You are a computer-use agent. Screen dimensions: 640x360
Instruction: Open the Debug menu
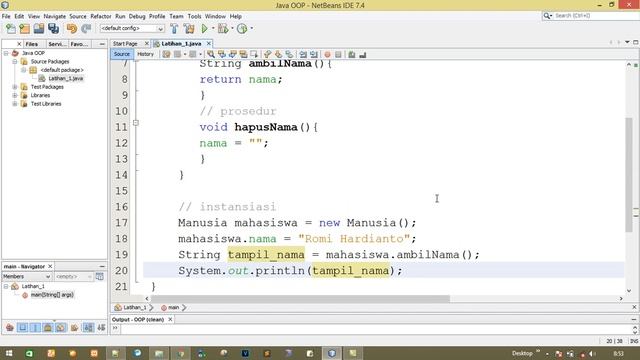(137, 16)
